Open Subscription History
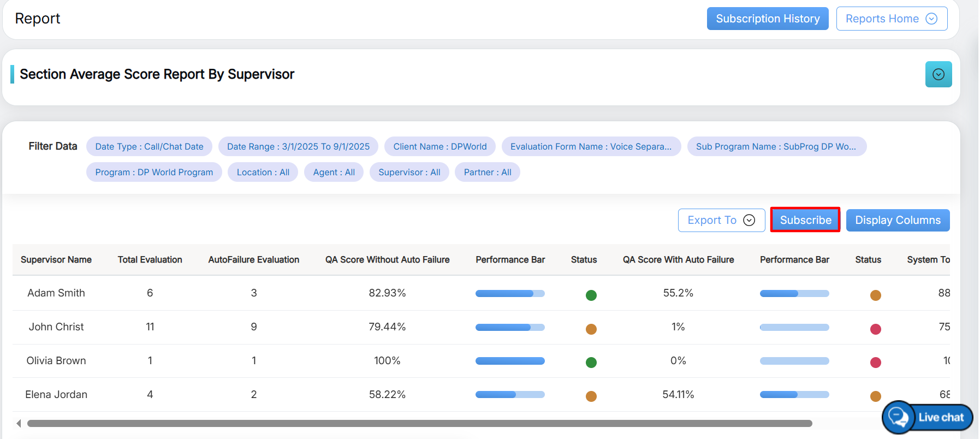 coord(767,19)
